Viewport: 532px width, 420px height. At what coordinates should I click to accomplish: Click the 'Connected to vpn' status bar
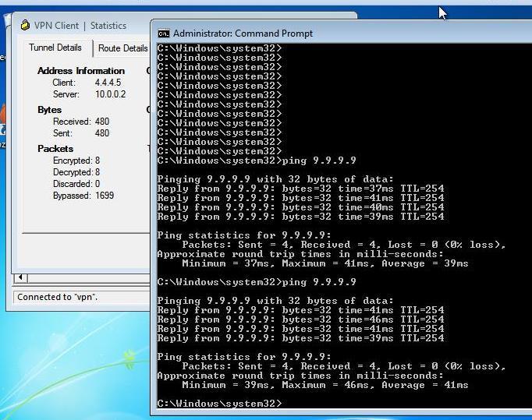pyautogui.click(x=78, y=297)
